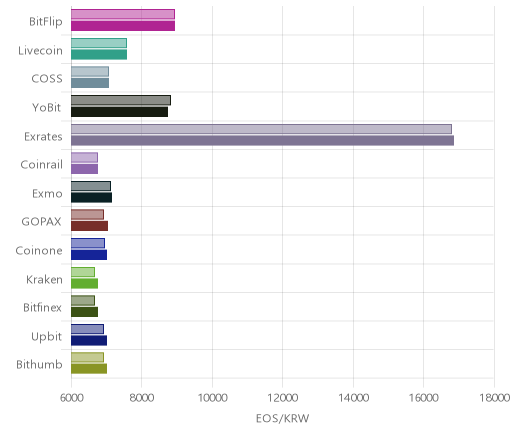Select the dark green Bitfinex bar
Image resolution: width=512 pixels, height=436 pixels.
(84, 312)
